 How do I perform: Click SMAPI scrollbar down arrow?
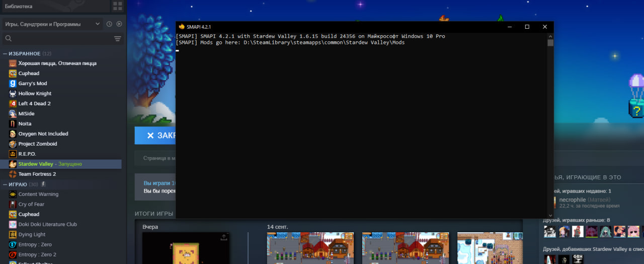click(x=550, y=216)
